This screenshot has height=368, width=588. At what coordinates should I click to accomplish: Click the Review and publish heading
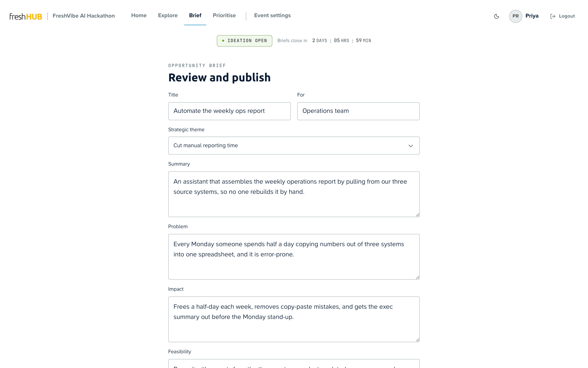click(x=219, y=78)
